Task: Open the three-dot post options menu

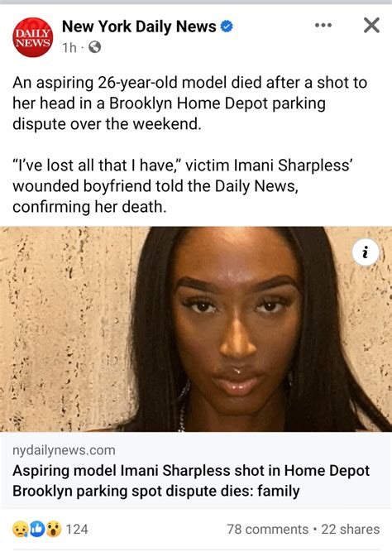Action: click(x=323, y=26)
